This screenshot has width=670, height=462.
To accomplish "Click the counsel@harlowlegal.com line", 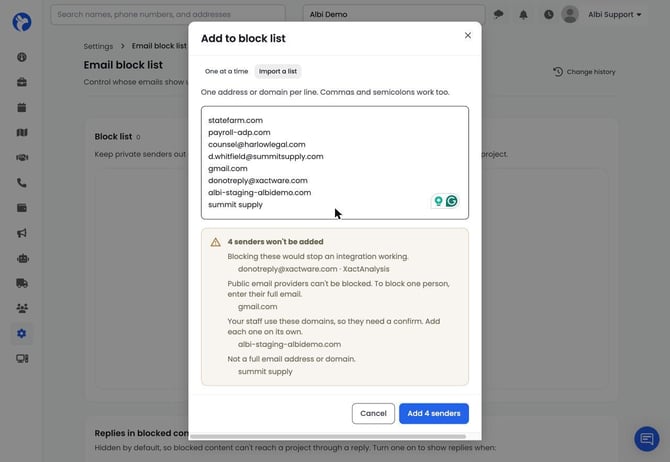I will (257, 144).
